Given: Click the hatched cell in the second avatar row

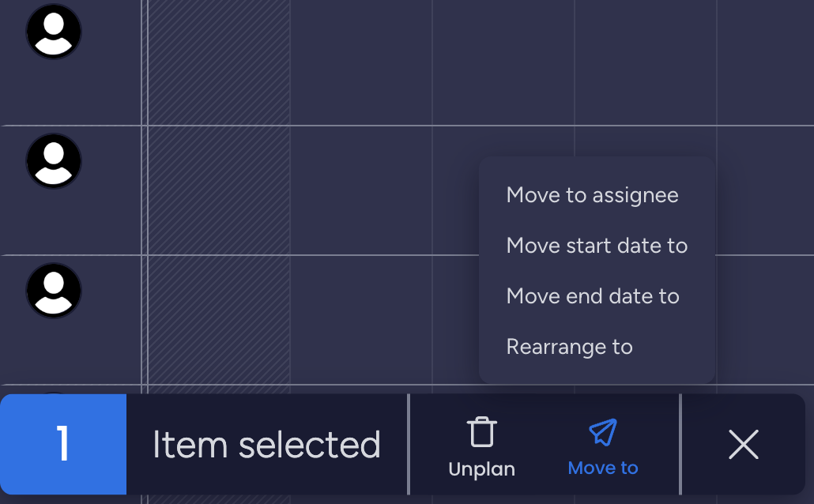Looking at the screenshot, I should click(219, 190).
